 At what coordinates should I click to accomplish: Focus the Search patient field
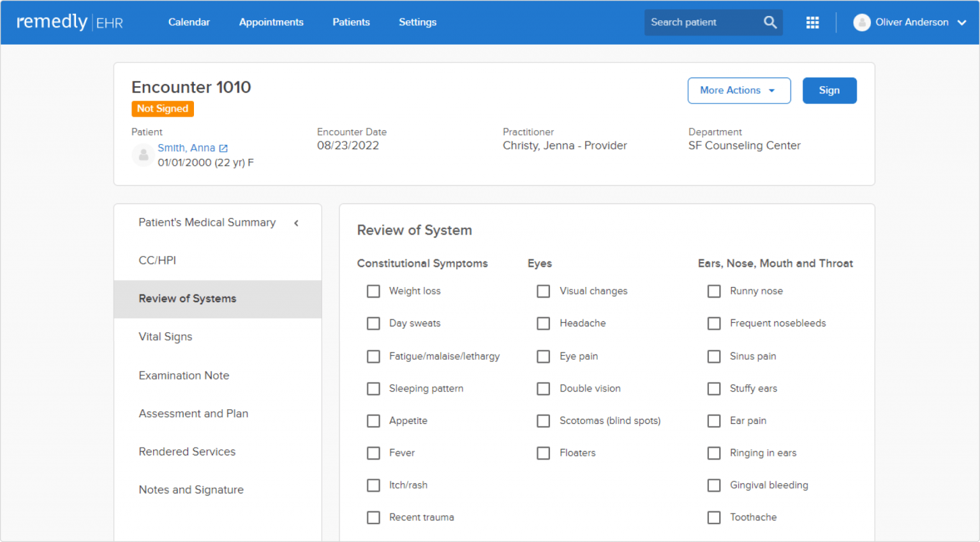[x=702, y=22]
